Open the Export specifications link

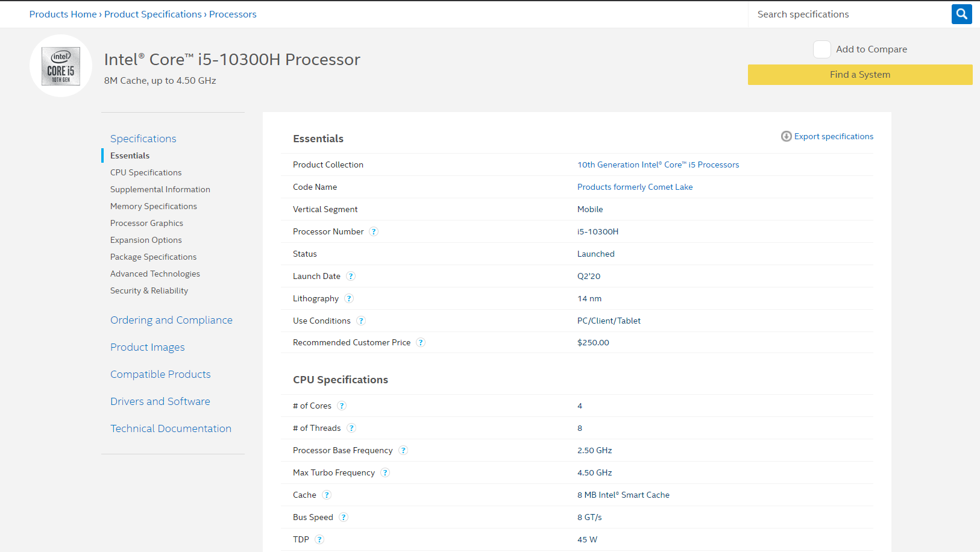[x=834, y=136]
